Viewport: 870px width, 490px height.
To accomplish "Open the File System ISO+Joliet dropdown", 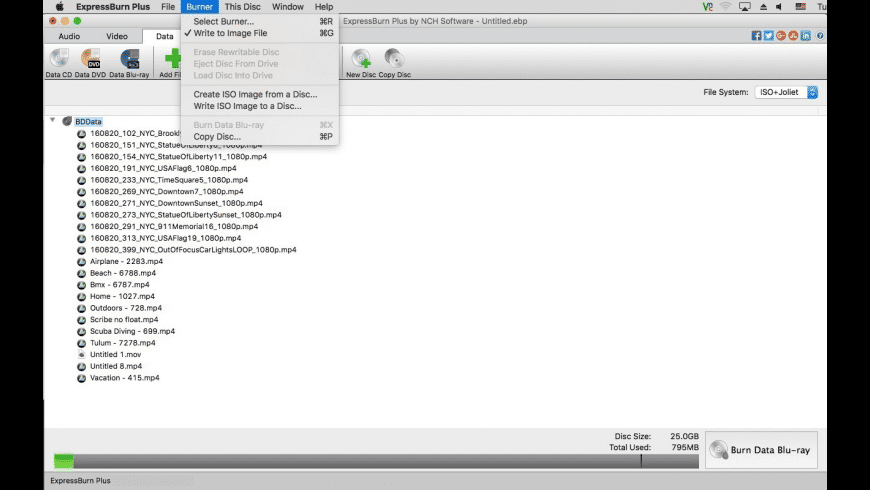I will (x=786, y=92).
